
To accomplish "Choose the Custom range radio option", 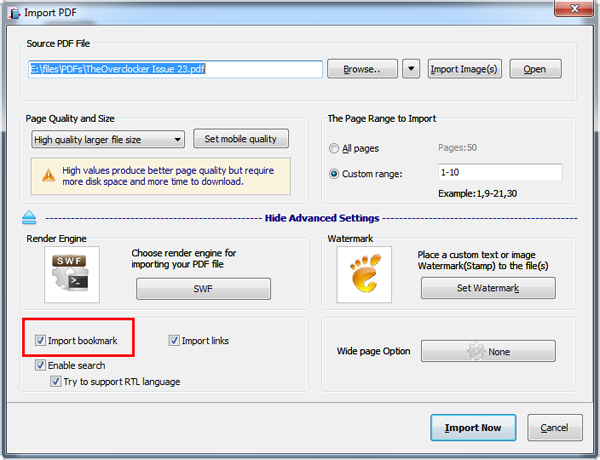I will [334, 173].
